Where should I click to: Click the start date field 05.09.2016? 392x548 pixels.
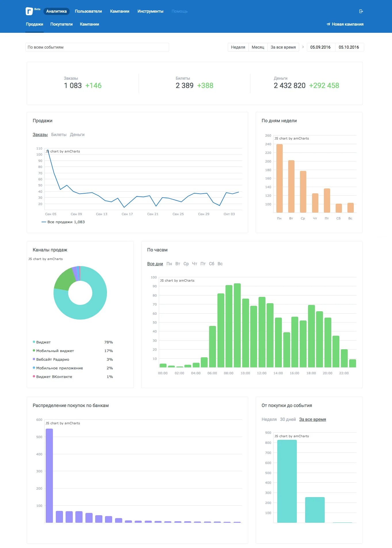[x=320, y=47]
